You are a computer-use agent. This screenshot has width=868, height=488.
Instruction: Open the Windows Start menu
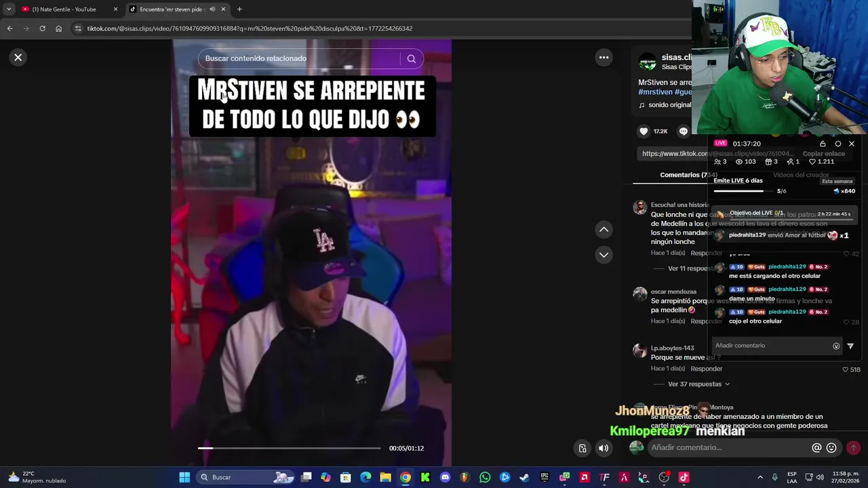click(184, 477)
